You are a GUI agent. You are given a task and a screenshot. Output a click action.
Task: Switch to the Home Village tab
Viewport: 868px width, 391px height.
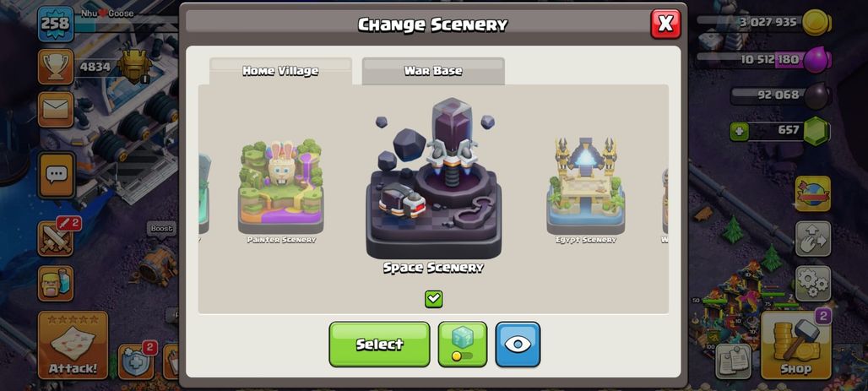pos(280,71)
